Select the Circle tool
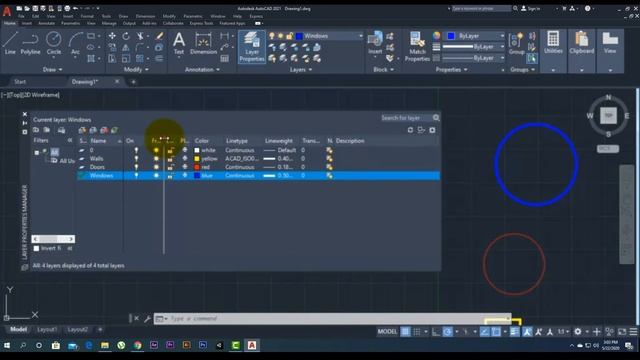 click(53, 43)
